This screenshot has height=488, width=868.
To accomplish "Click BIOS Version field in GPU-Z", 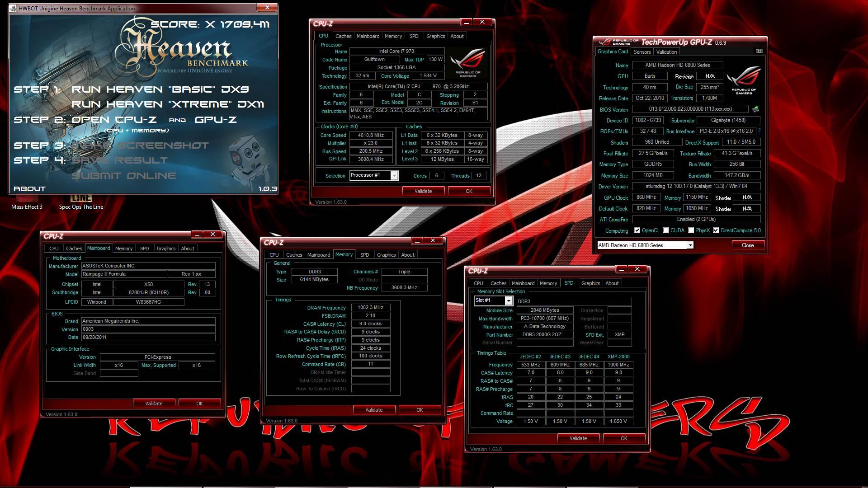I will [690, 109].
